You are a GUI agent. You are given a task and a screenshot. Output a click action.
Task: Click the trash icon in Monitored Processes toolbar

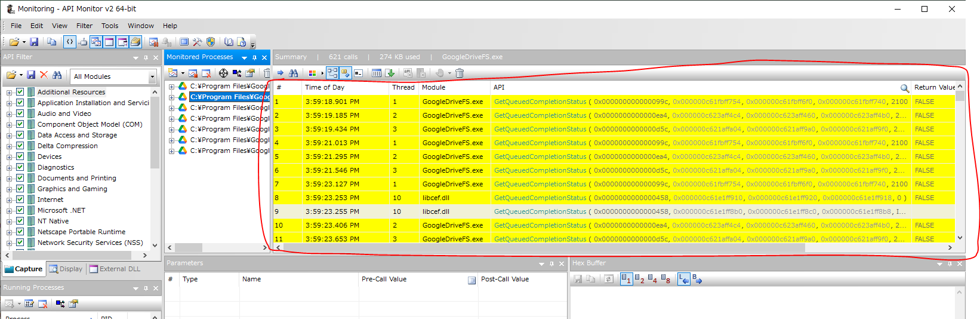pos(267,73)
